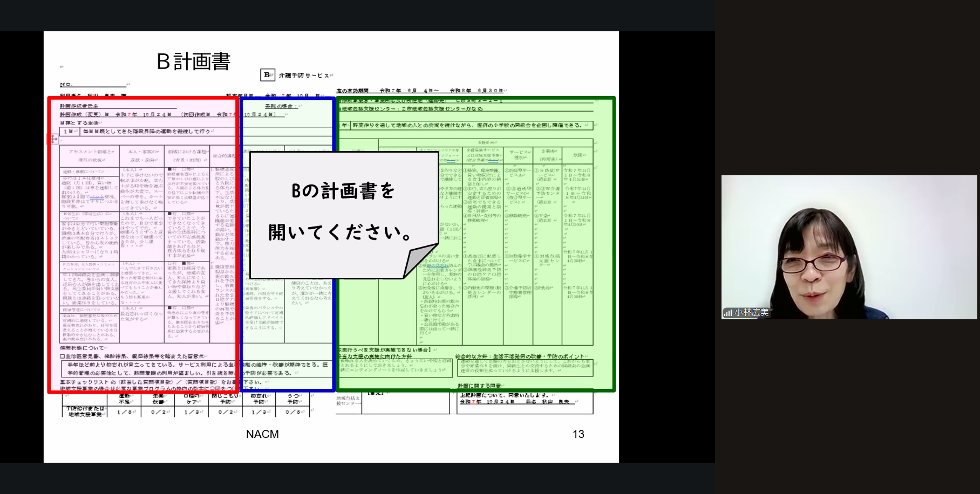Click the 小林広美 participant name label
980x494 pixels.
tap(751, 313)
